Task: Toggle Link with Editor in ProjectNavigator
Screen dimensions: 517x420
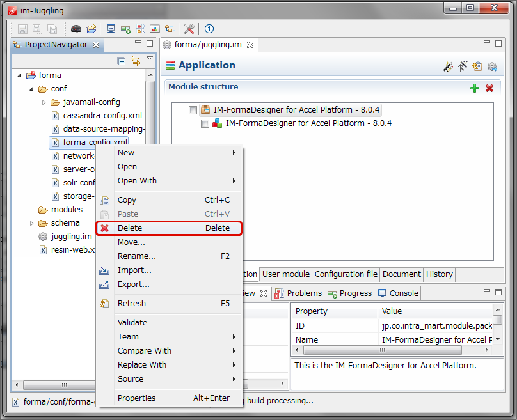Action: (x=136, y=61)
